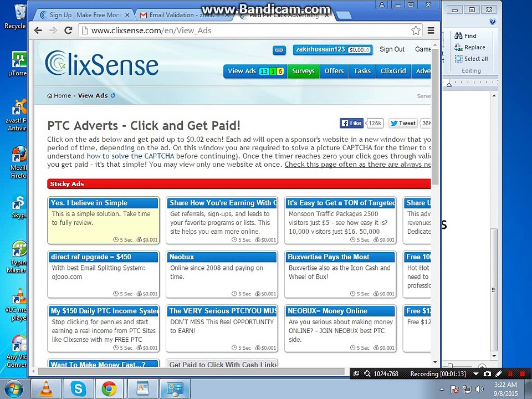Click the 'Check this page often' underlined link

[x=357, y=165]
